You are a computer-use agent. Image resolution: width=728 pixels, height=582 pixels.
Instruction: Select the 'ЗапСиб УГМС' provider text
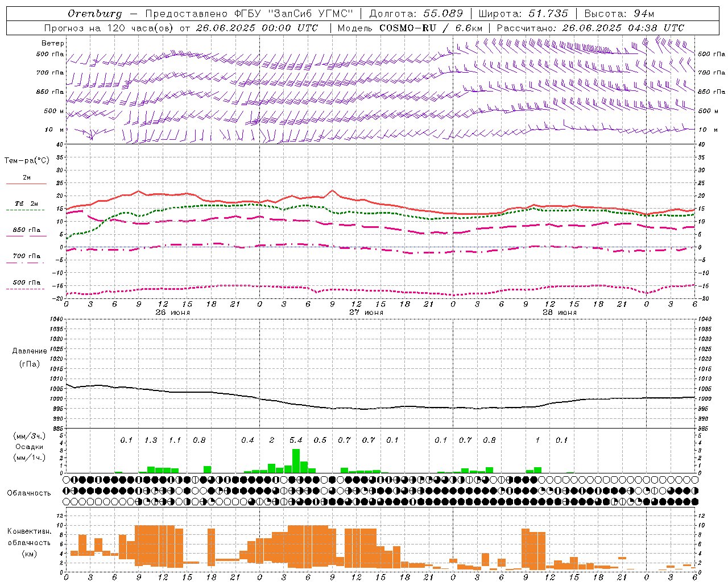click(x=310, y=14)
